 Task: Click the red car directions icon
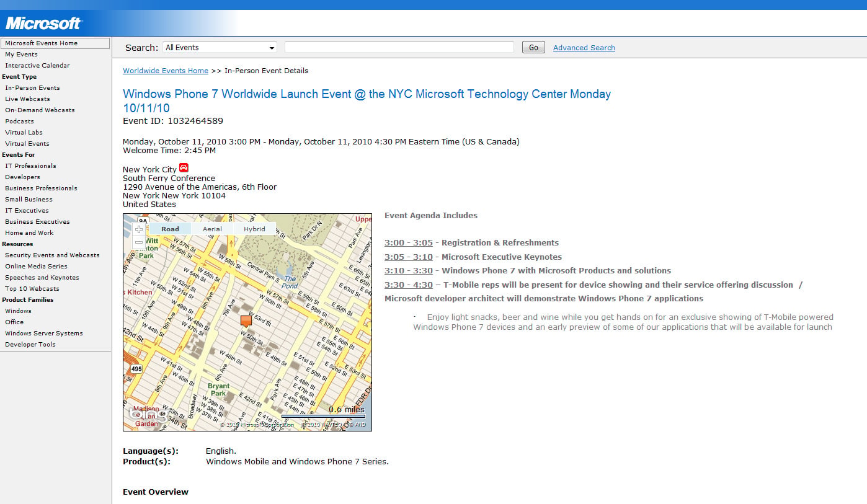[x=184, y=167]
